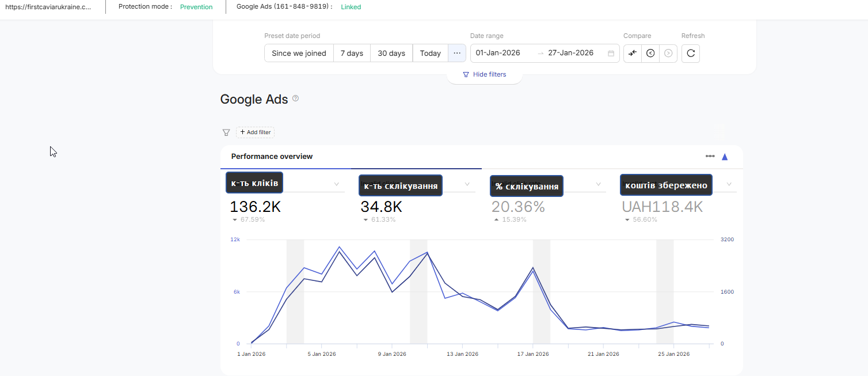The width and height of the screenshot is (868, 376).
Task: Click the funnel icon left of Add filter
Action: tap(226, 132)
